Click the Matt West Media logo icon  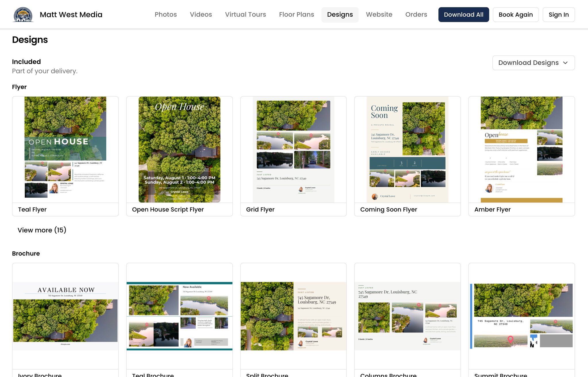point(23,15)
